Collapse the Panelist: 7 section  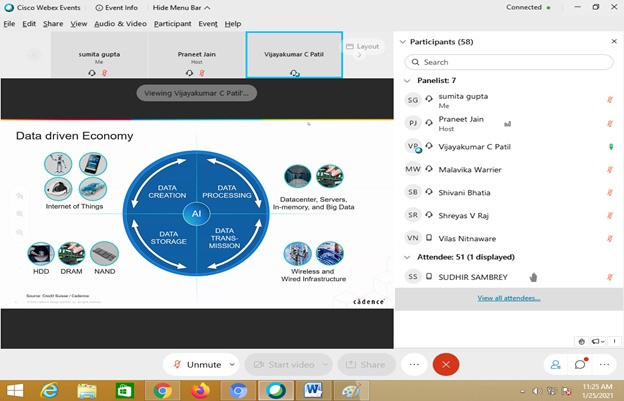(408, 80)
